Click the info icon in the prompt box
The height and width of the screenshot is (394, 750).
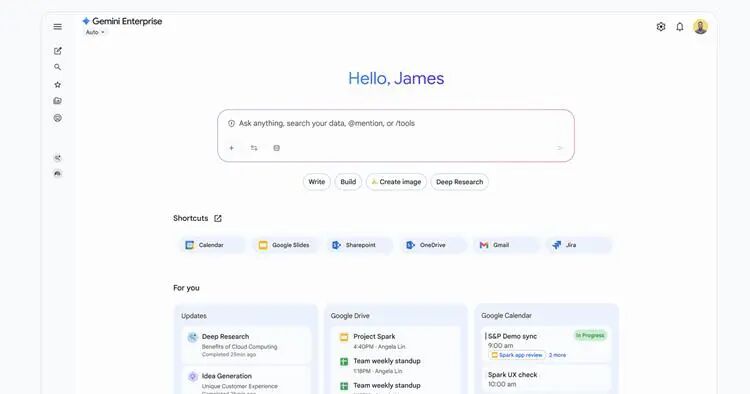point(231,123)
